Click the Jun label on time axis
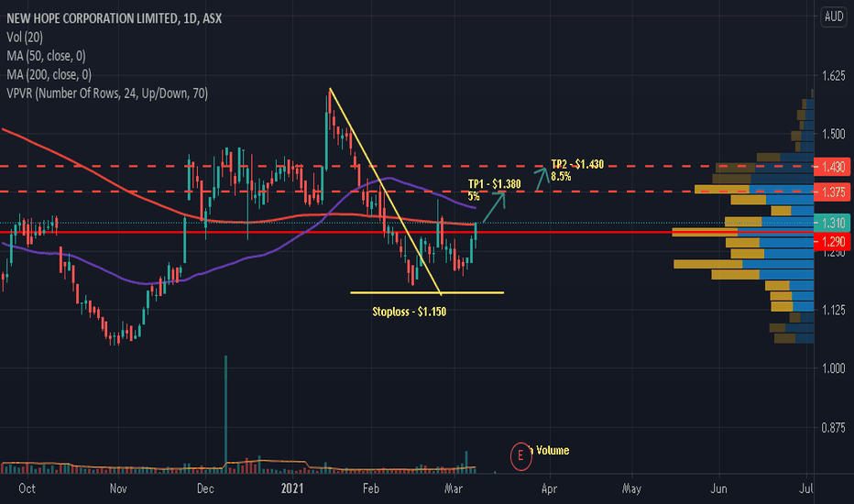This screenshot has height=504, width=854. coord(719,488)
